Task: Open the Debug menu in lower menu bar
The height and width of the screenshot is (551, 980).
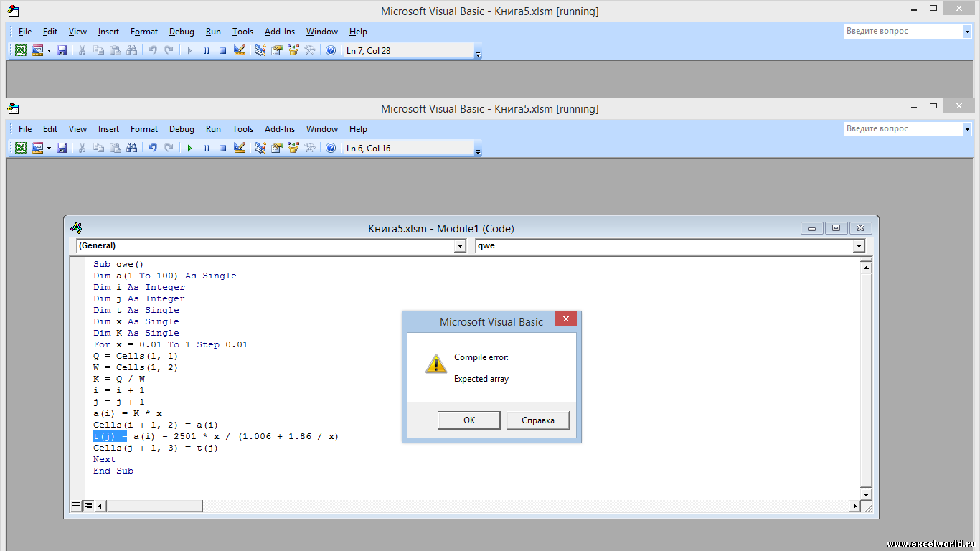Action: (182, 129)
